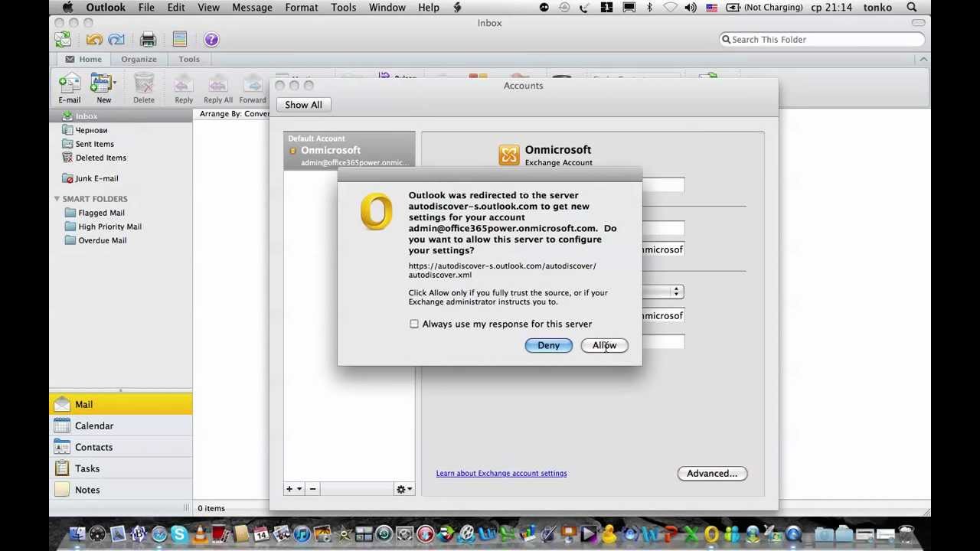The image size is (980, 551).
Task: Click the Allow button in the dialog
Action: click(604, 345)
